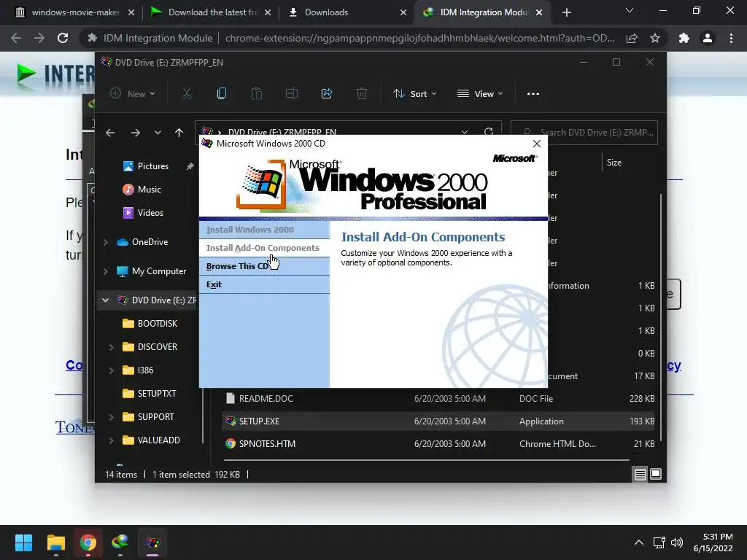Go up one folder level in Explorer
Screen dimensions: 747x560
point(179,133)
